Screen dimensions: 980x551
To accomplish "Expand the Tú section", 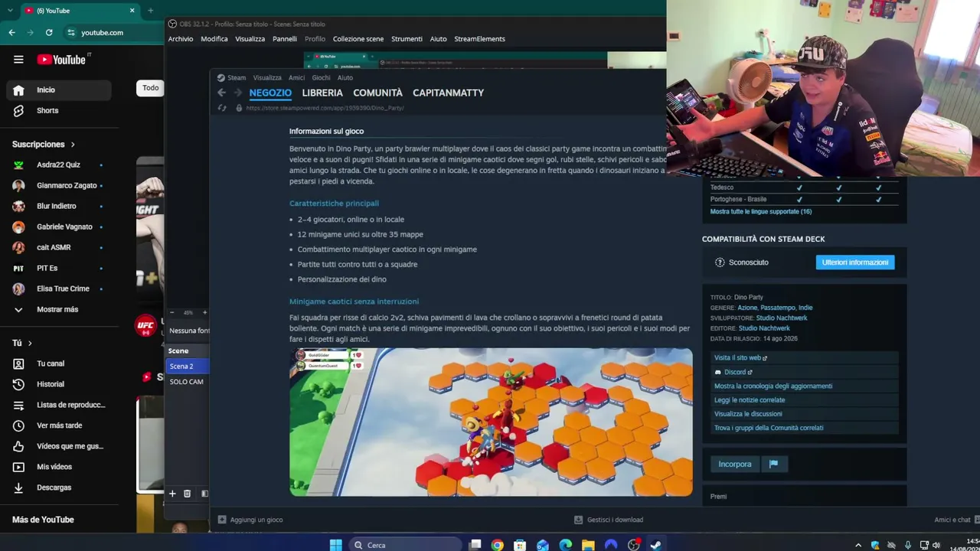I will click(x=22, y=343).
